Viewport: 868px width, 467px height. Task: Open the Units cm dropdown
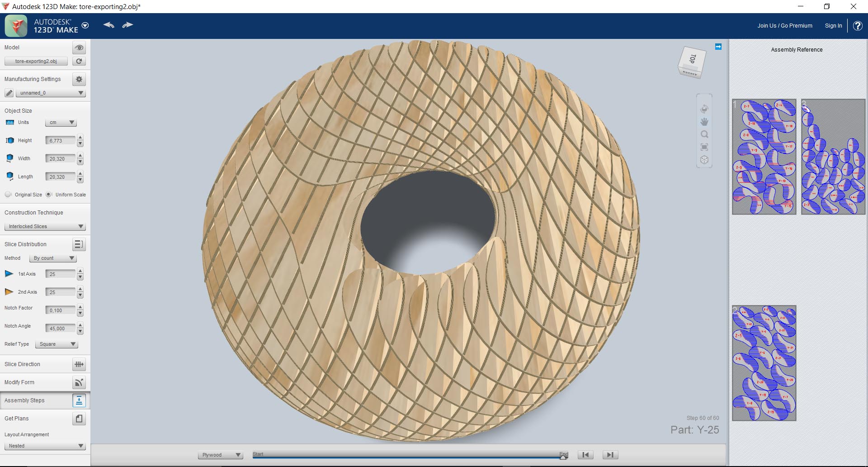point(61,123)
